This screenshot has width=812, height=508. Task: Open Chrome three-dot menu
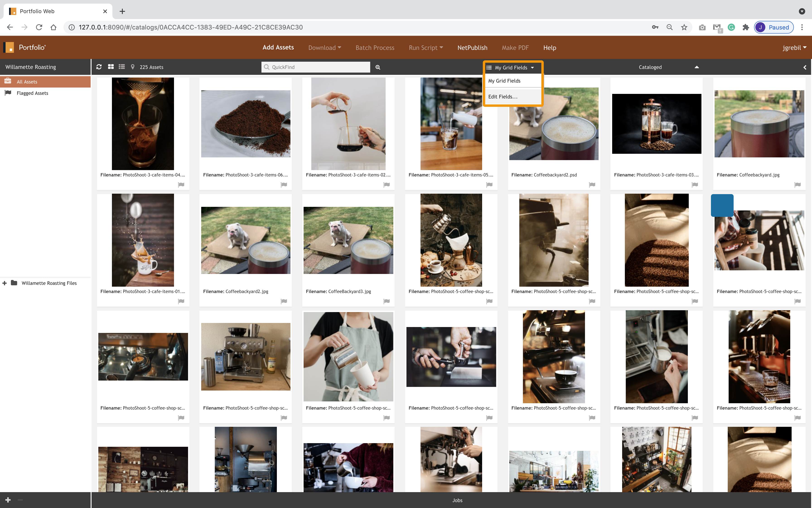point(802,27)
